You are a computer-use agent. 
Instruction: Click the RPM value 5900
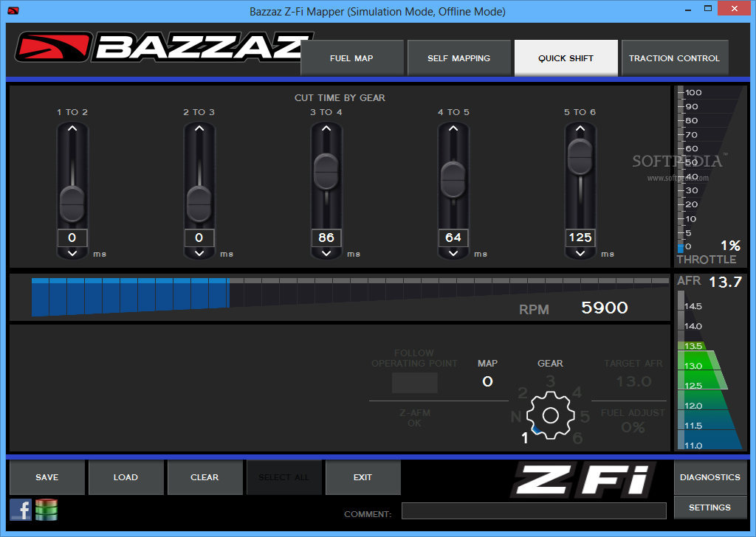point(605,308)
